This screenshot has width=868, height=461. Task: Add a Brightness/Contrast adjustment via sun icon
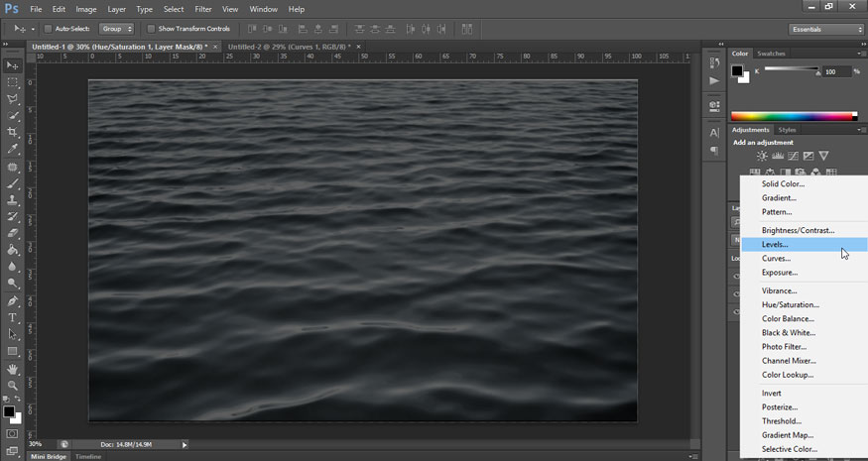click(762, 157)
